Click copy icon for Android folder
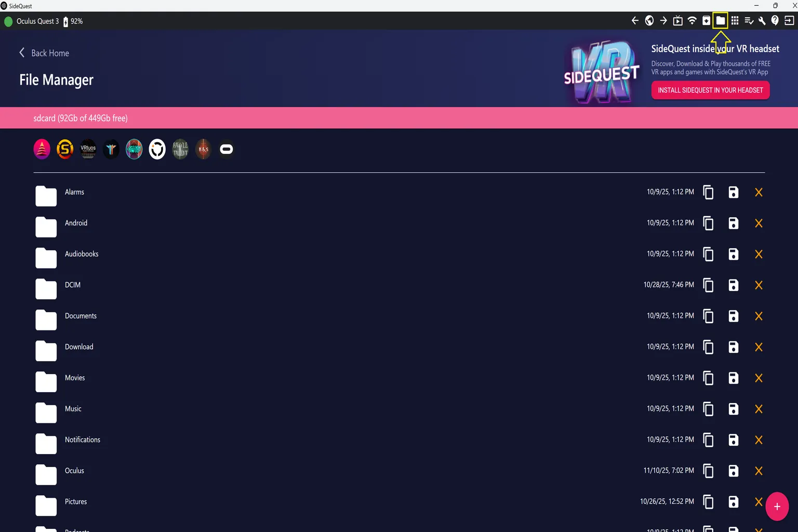The image size is (798, 532). pos(708,223)
